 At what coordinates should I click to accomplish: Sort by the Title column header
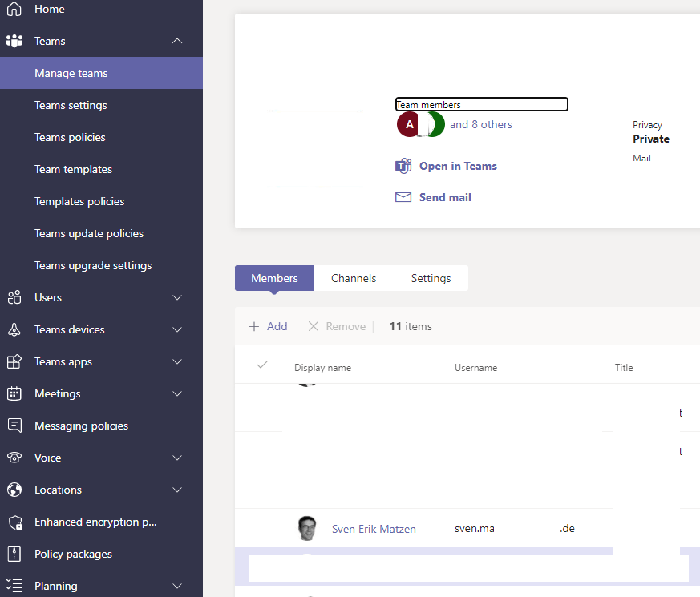[x=624, y=368]
